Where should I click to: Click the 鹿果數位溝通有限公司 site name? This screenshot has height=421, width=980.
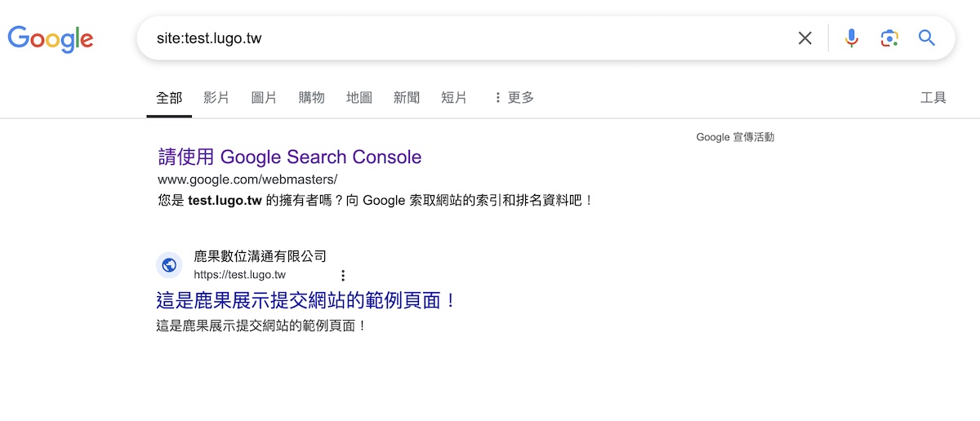(260, 256)
